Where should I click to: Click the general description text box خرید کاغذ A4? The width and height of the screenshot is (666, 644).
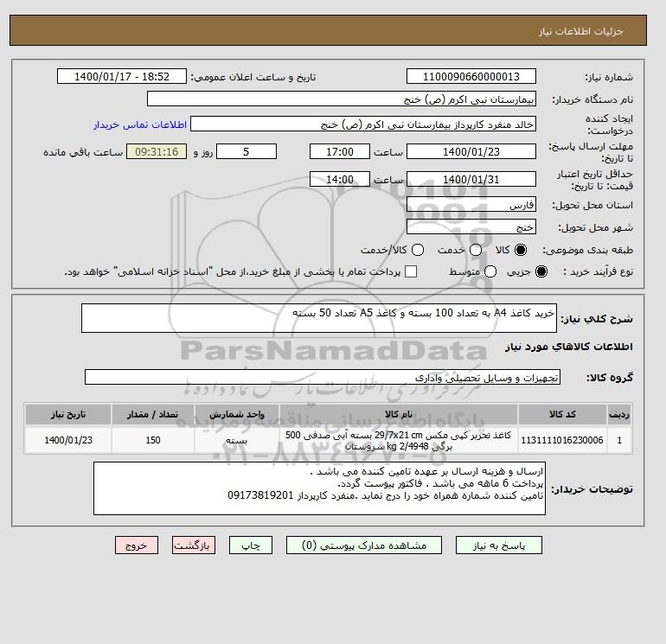[x=319, y=318]
